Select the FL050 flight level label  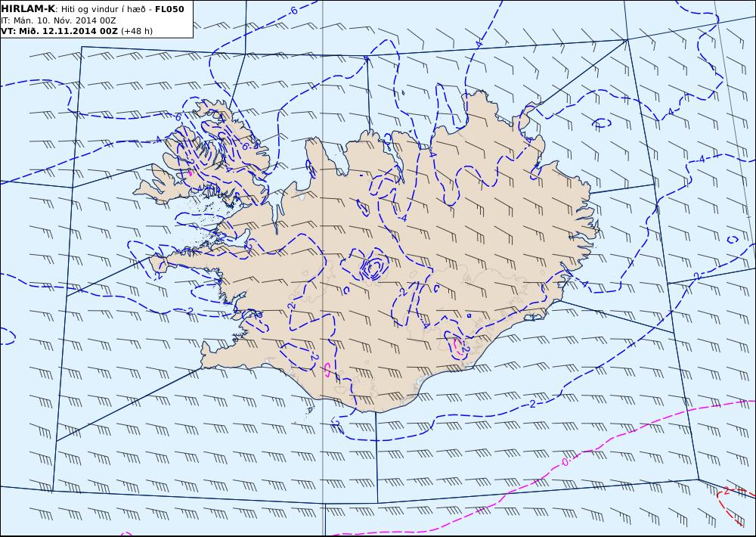[169, 9]
